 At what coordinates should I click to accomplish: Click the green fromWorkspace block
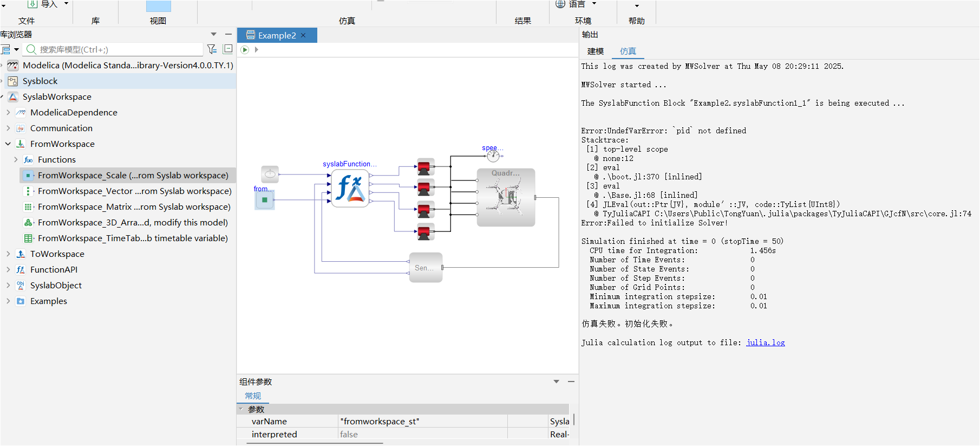tap(265, 200)
